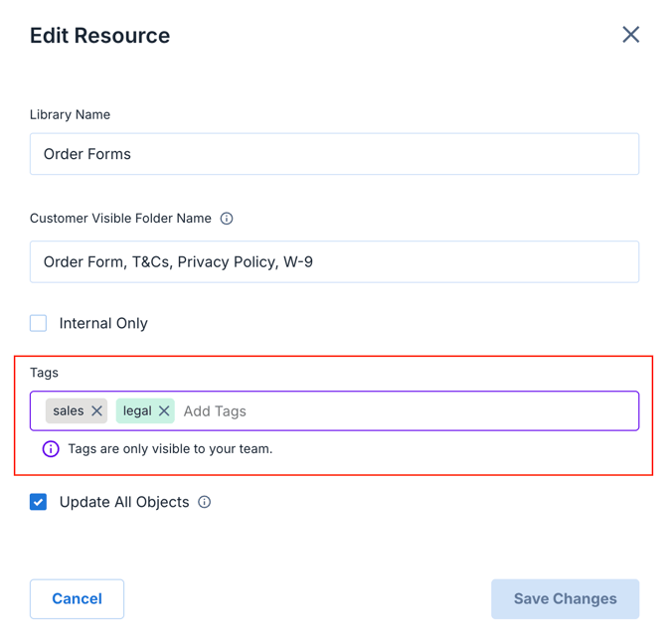Click the Internal Only label text

click(x=103, y=323)
